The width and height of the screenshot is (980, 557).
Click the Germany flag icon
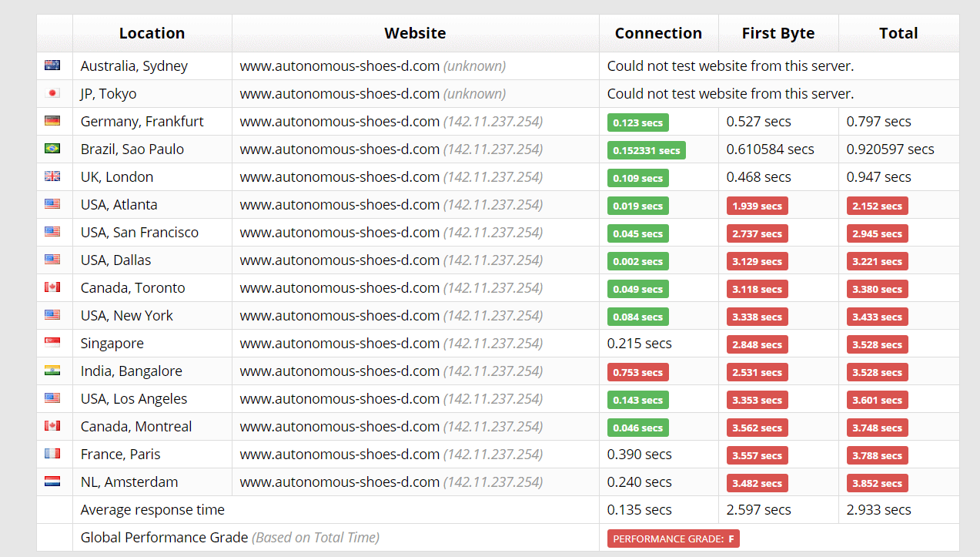coord(52,121)
